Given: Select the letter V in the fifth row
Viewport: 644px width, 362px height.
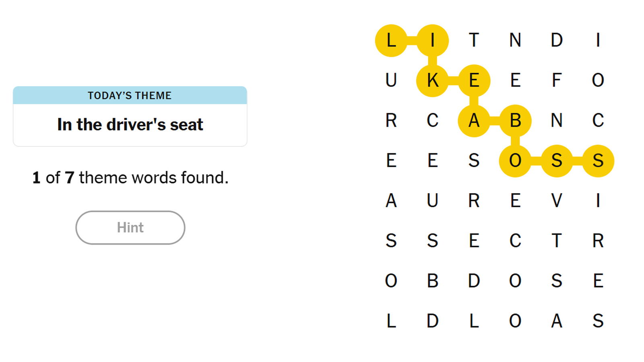Looking at the screenshot, I should [x=557, y=201].
